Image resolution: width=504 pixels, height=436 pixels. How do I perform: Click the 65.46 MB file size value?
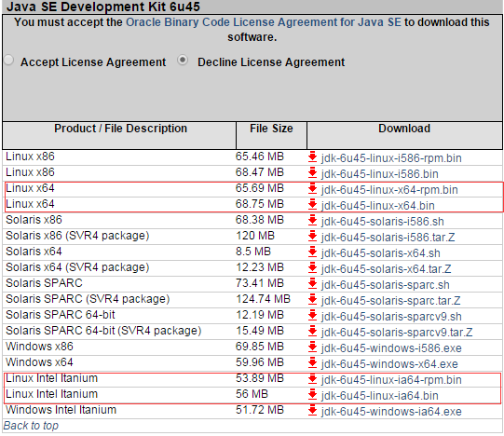[x=260, y=157]
